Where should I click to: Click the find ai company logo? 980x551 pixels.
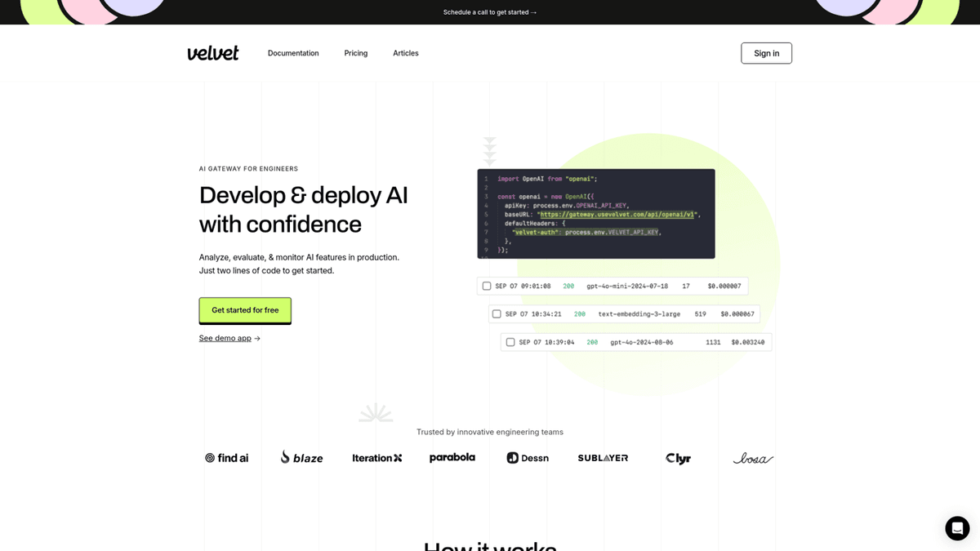226,458
